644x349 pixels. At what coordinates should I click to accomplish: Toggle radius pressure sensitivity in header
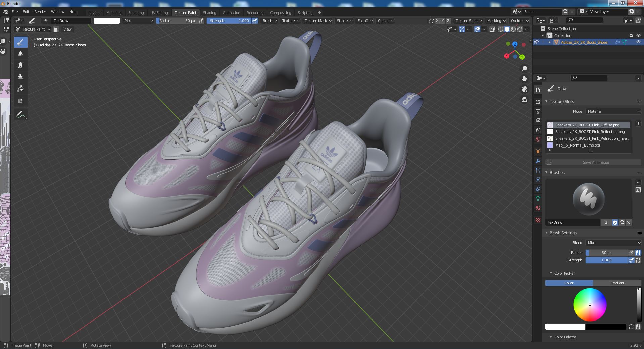click(x=201, y=21)
